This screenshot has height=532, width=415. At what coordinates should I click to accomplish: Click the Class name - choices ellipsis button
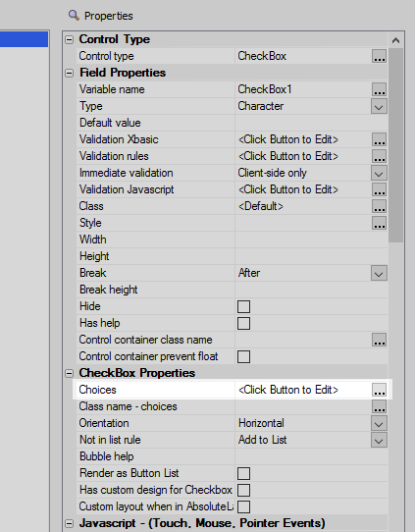tap(379, 406)
